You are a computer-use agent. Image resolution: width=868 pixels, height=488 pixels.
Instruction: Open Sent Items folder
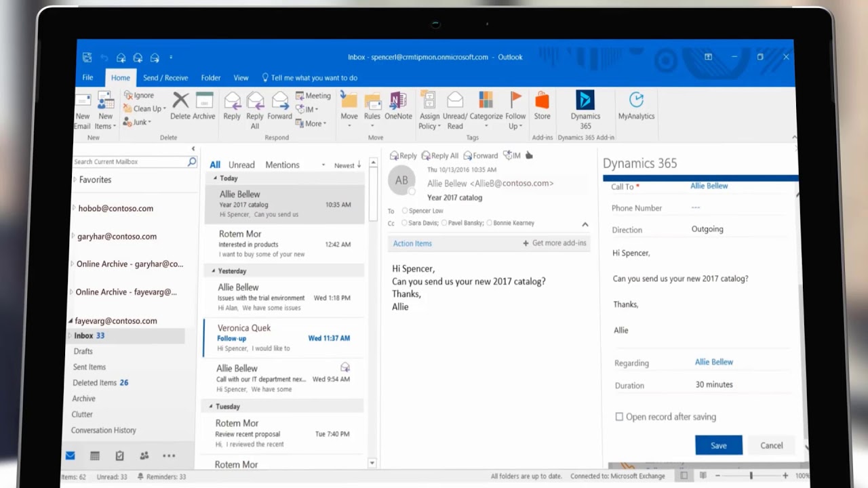pyautogui.click(x=90, y=367)
